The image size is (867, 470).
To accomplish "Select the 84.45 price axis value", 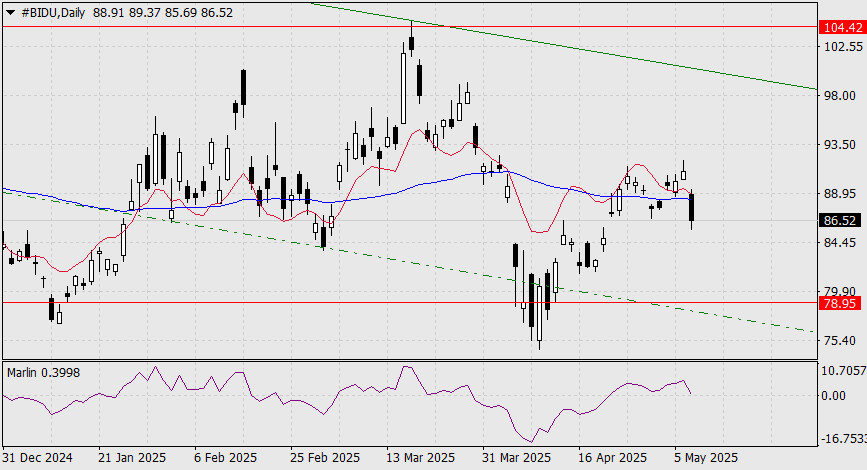I will point(840,242).
